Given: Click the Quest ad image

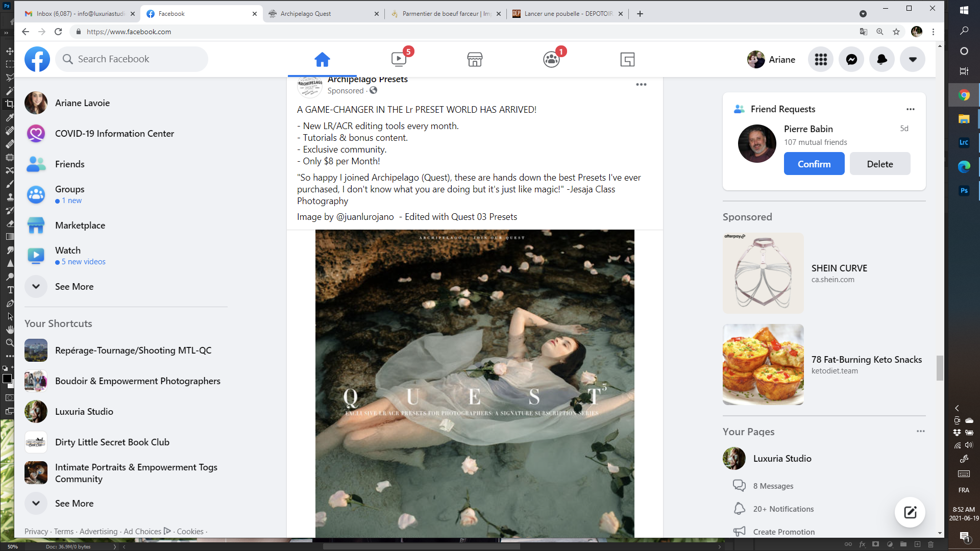Looking at the screenshot, I should point(475,383).
